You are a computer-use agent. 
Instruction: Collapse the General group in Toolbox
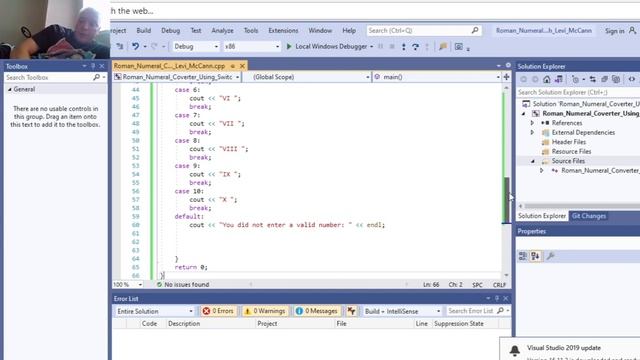(10, 89)
